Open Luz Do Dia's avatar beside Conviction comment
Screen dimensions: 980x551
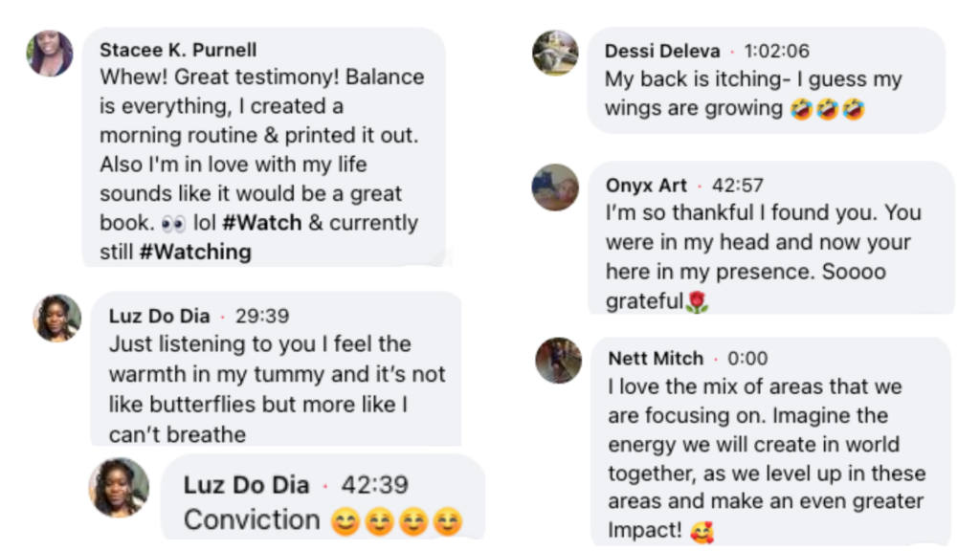[119, 487]
